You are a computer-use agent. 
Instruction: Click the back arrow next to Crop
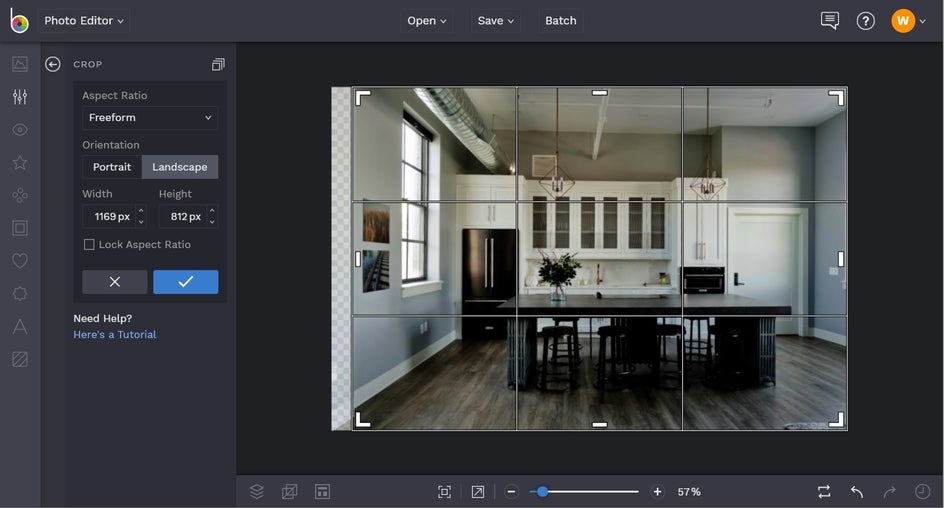[x=53, y=64]
